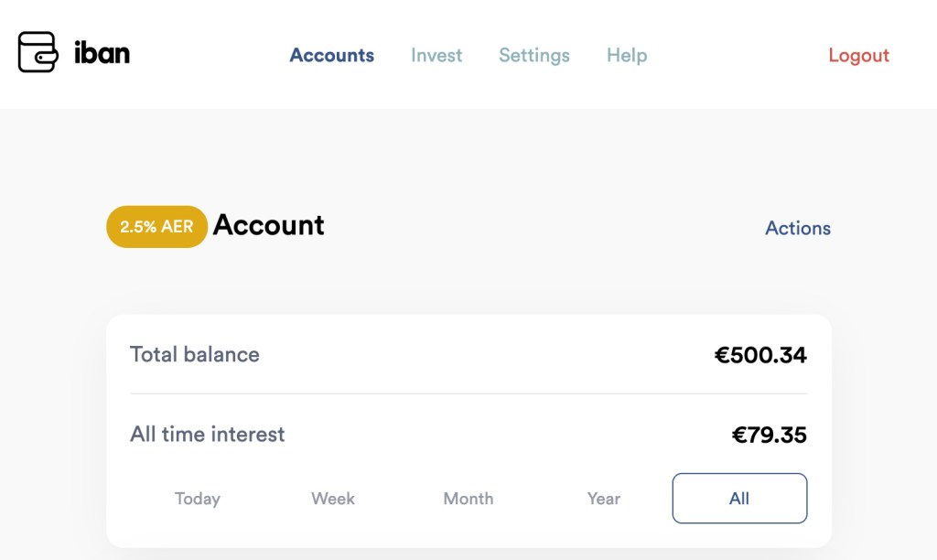
Task: Click the All time interest value €79.35
Action: [770, 435]
